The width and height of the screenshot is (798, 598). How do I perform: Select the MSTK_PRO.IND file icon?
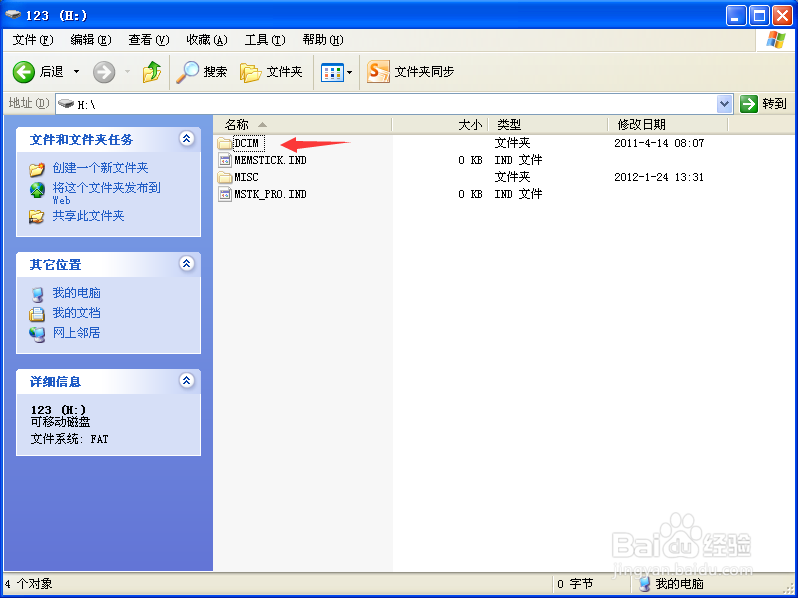224,194
